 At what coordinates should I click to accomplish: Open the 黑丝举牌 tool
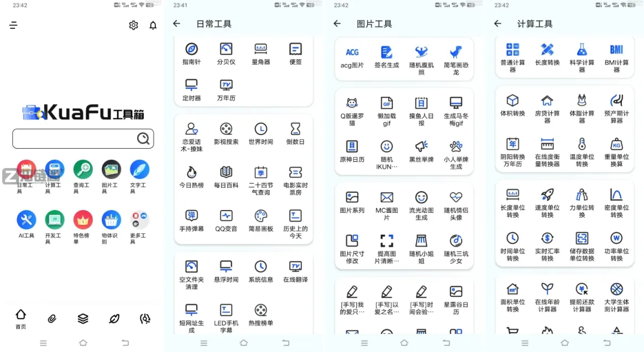coord(421,151)
